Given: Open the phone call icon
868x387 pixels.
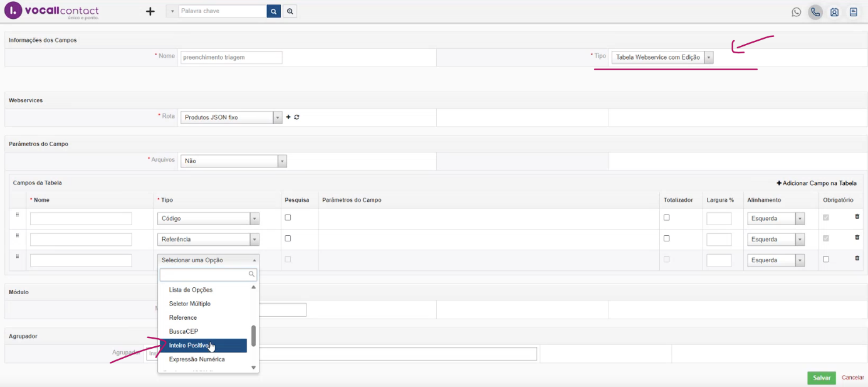Looking at the screenshot, I should [x=815, y=12].
